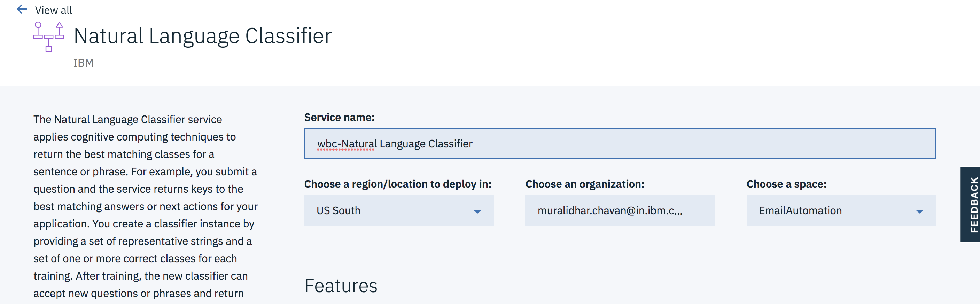Click the Choose a space label
The height and width of the screenshot is (304, 980).
click(786, 184)
